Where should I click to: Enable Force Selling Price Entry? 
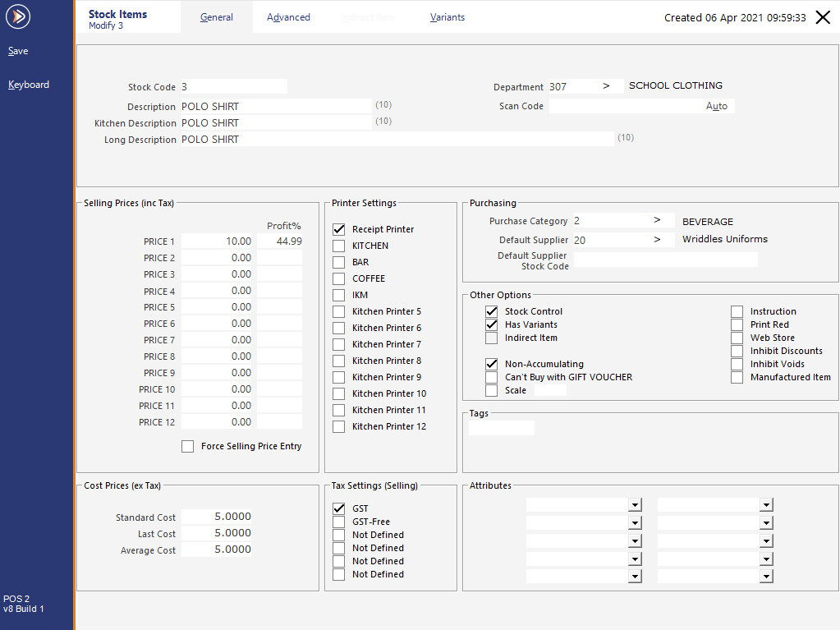click(188, 446)
